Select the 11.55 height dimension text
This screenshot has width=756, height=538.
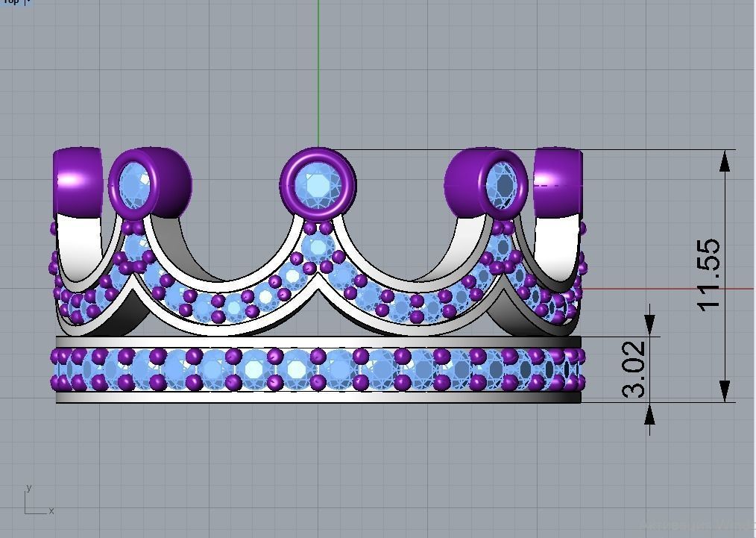point(709,275)
